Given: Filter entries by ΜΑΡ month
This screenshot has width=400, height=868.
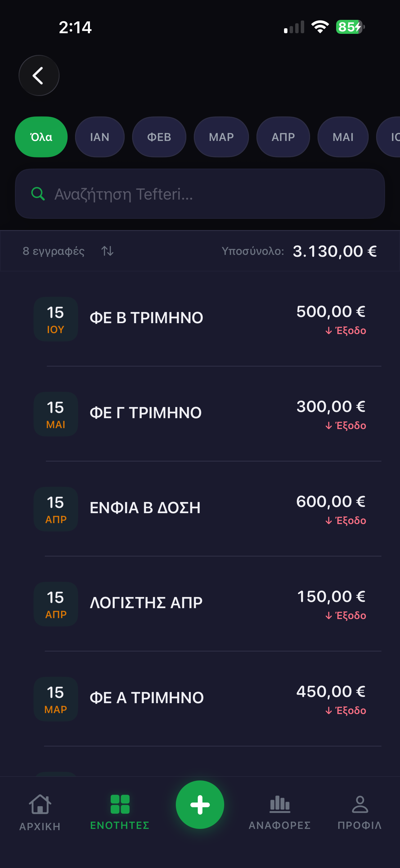Looking at the screenshot, I should (221, 137).
